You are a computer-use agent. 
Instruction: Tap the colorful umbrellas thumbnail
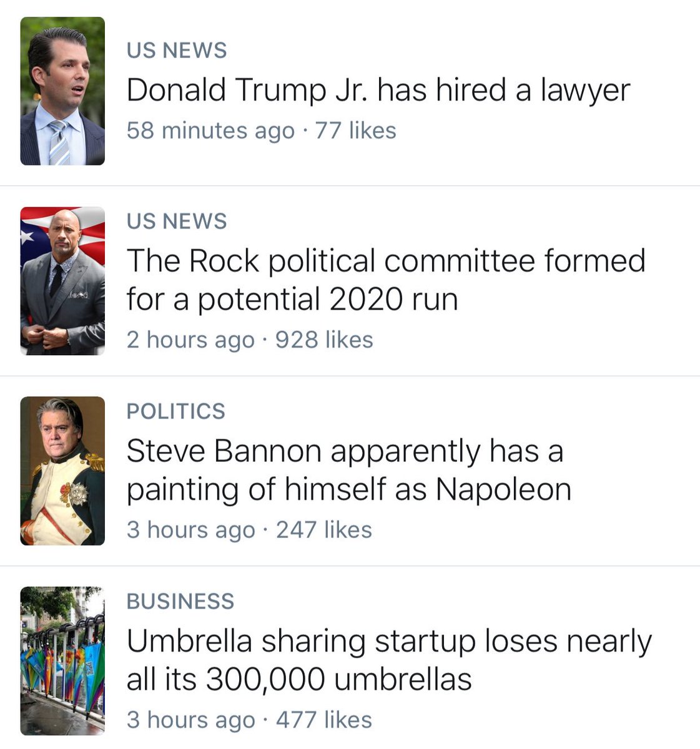(62, 660)
